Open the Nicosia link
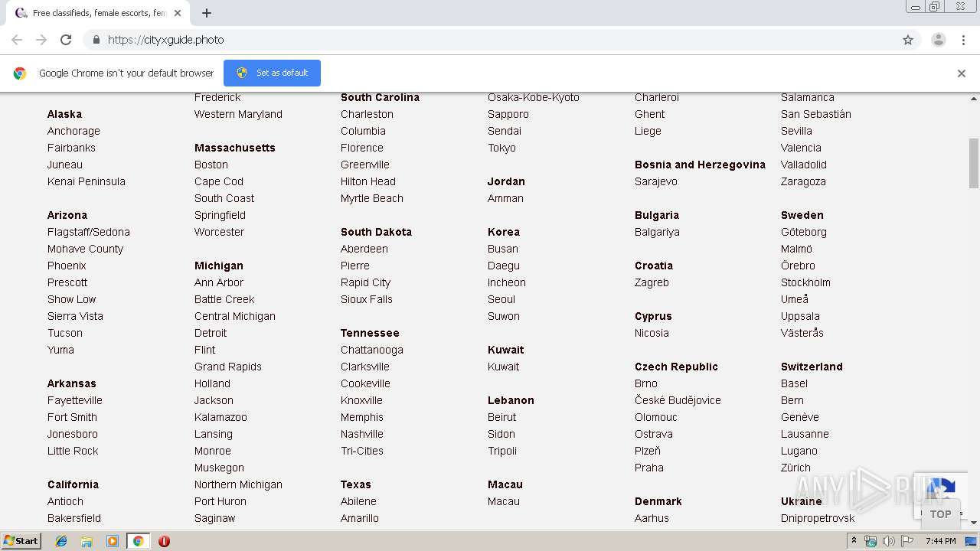980x551 pixels. (x=652, y=333)
